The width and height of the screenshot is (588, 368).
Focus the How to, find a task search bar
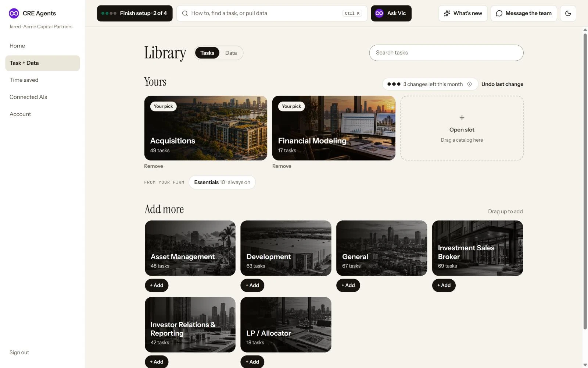272,13
